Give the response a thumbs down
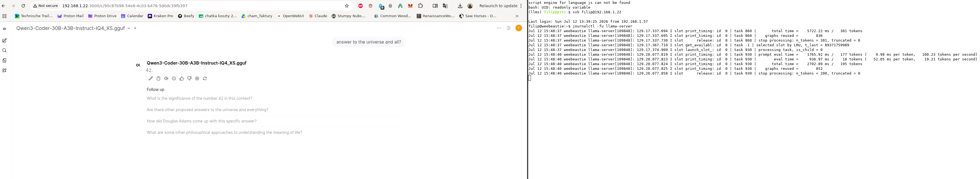The image size is (980, 179). click(189, 78)
